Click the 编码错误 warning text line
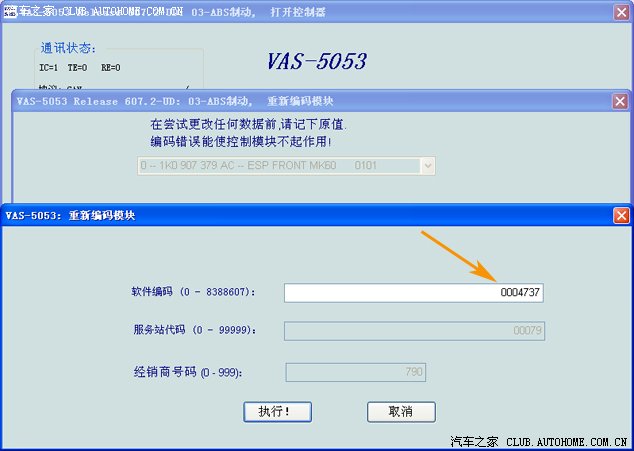 [254, 140]
